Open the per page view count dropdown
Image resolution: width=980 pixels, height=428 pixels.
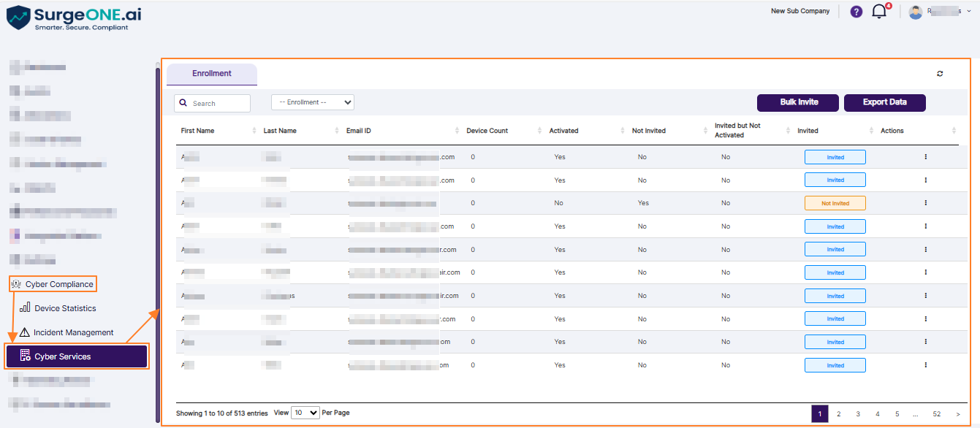pyautogui.click(x=305, y=413)
